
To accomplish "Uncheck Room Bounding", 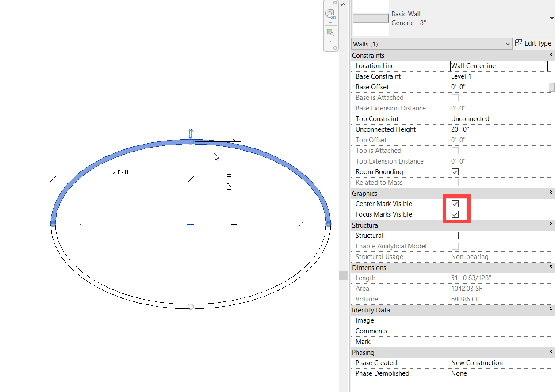I will tap(455, 171).
